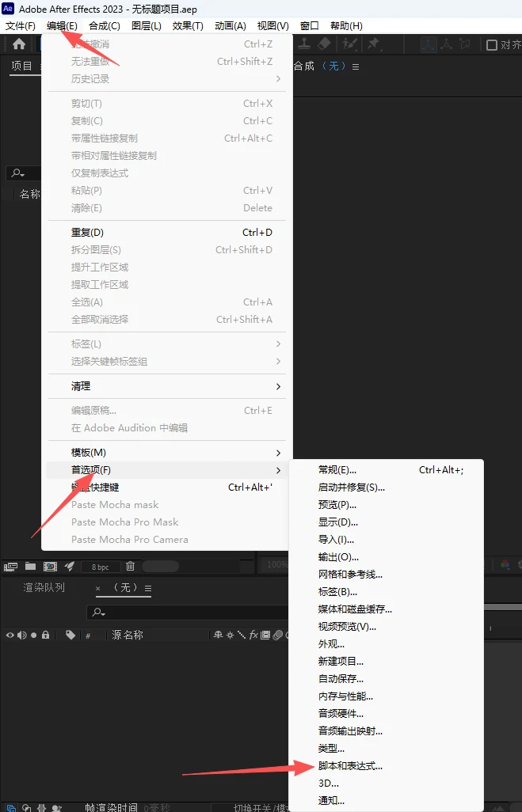
Task: Select the Roto Brush tool
Action: coord(350,44)
